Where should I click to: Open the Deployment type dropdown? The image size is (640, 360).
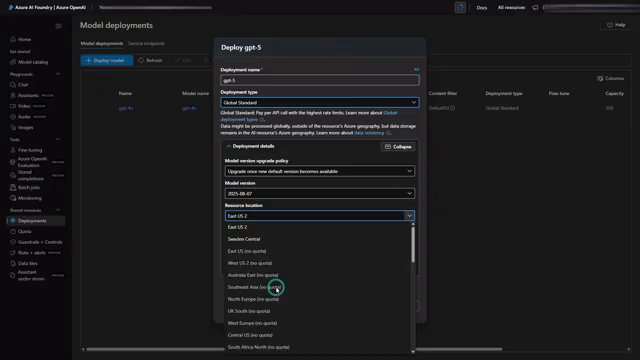[x=320, y=102]
